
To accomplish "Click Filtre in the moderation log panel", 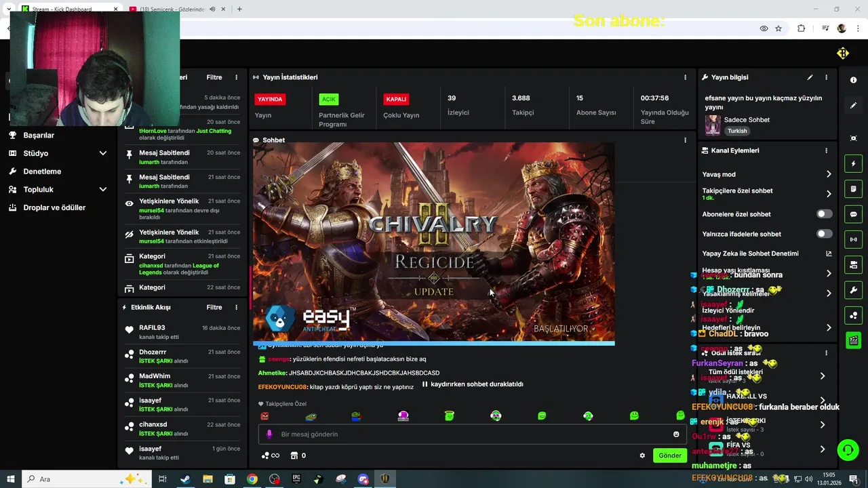I will [x=214, y=77].
